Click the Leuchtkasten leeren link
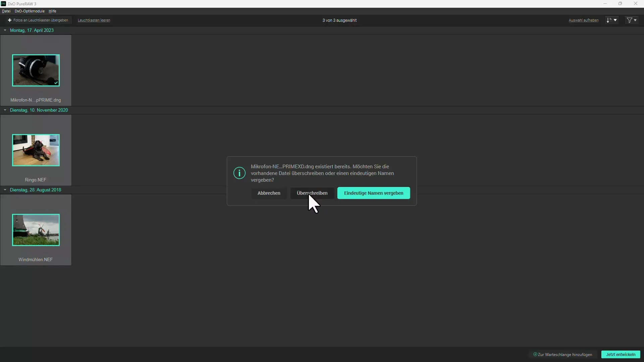644x362 pixels. [x=94, y=20]
